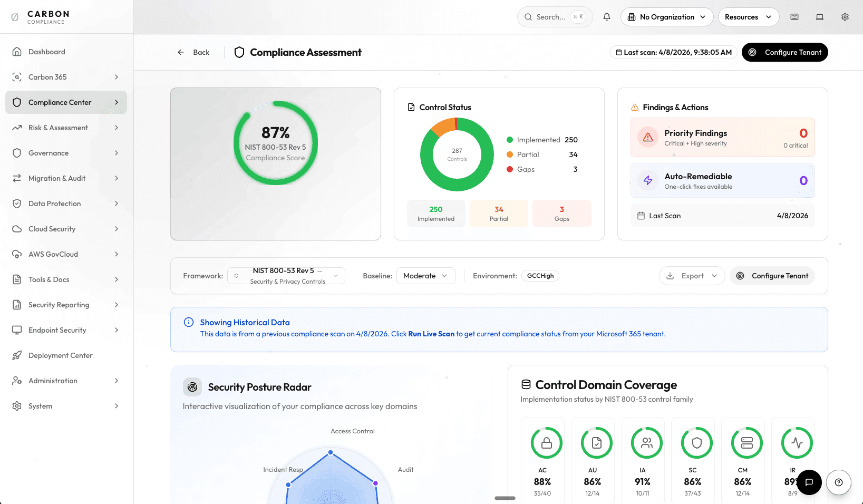This screenshot has width=863, height=504.
Task: Click the Security Posture Radar icon
Action: pyautogui.click(x=192, y=387)
